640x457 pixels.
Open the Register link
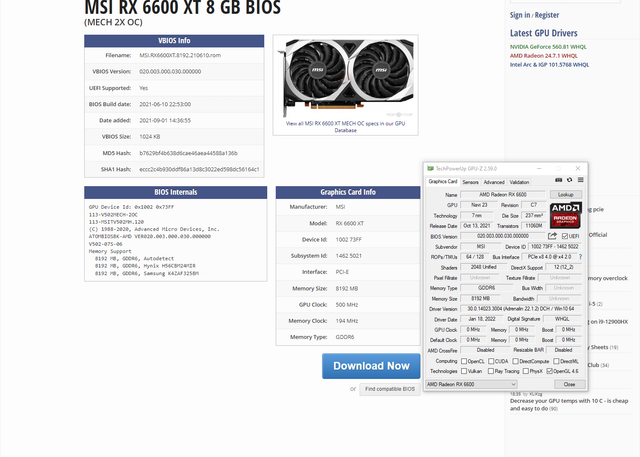547,15
